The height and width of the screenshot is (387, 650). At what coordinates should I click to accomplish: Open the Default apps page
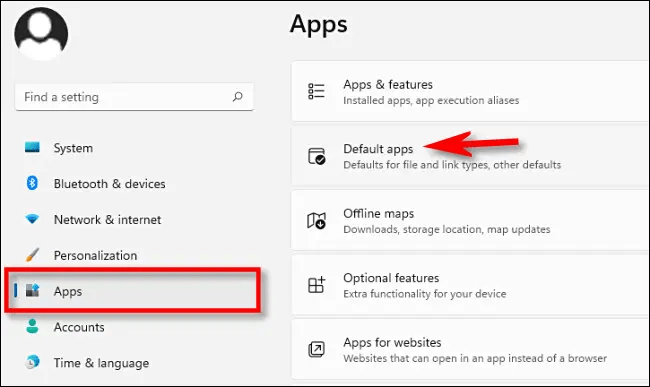click(470, 156)
